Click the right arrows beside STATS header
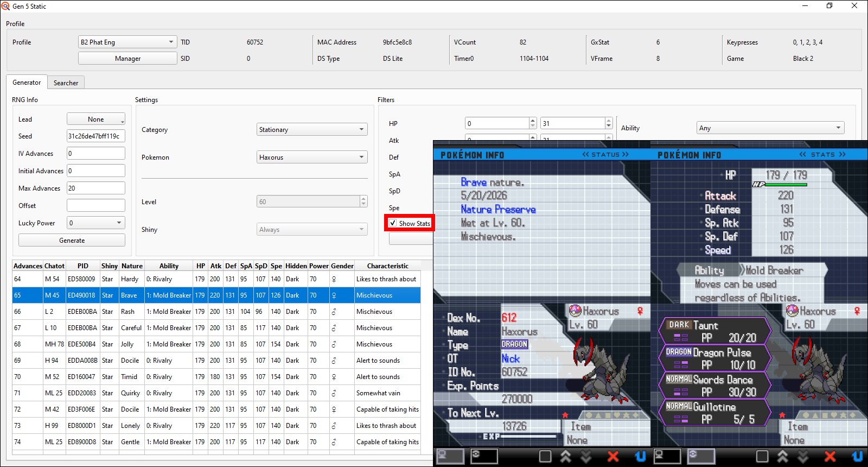Screen dimensions: 868x467 [843, 155]
